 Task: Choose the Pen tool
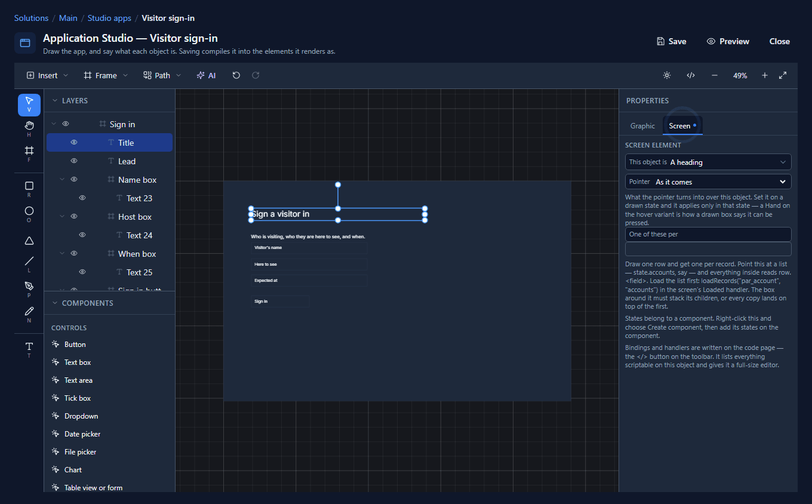click(x=29, y=289)
